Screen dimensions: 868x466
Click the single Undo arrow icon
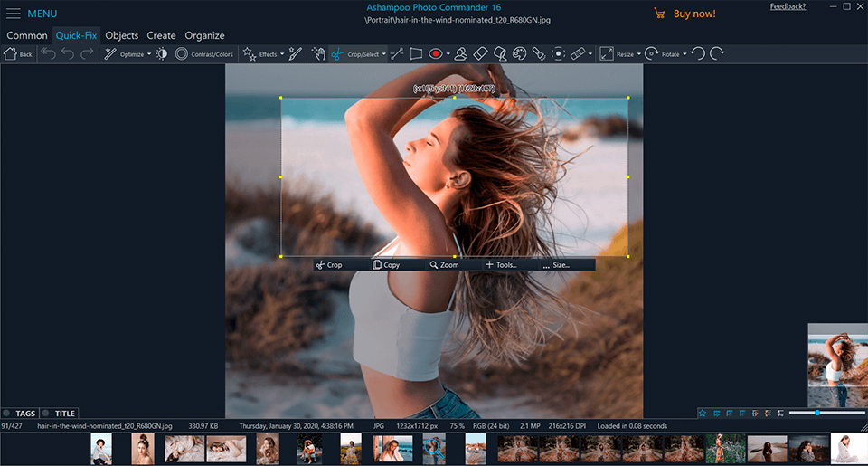68,53
